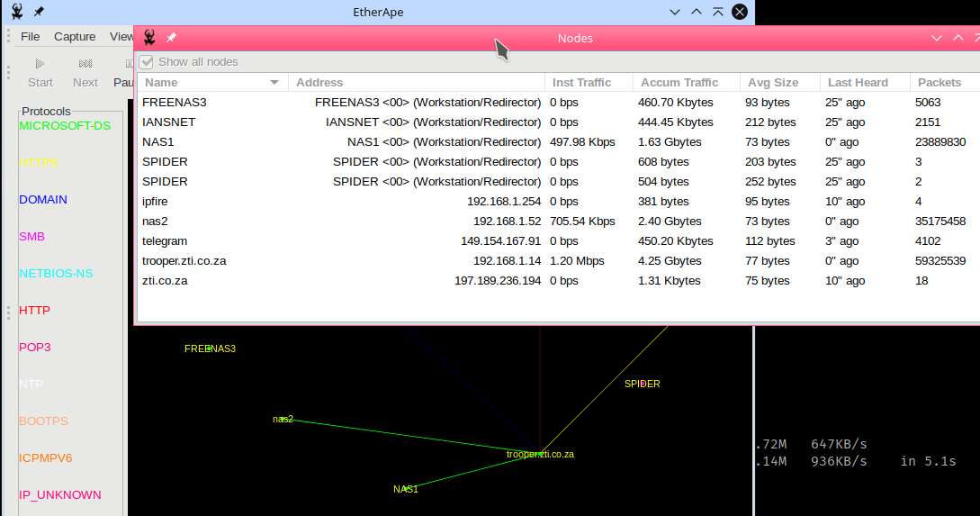Click keep-above icon in EtherApe title bar
980x516 pixels.
717,12
